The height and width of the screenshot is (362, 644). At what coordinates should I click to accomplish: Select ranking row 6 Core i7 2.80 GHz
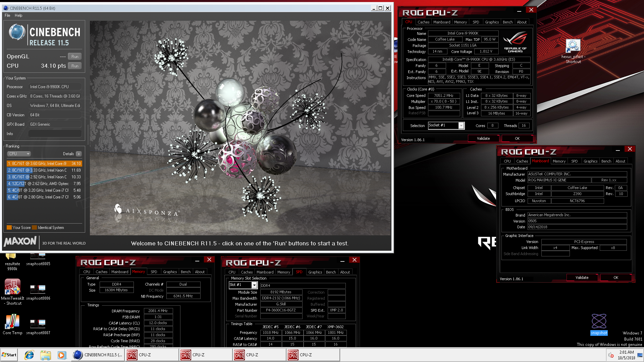tap(44, 197)
